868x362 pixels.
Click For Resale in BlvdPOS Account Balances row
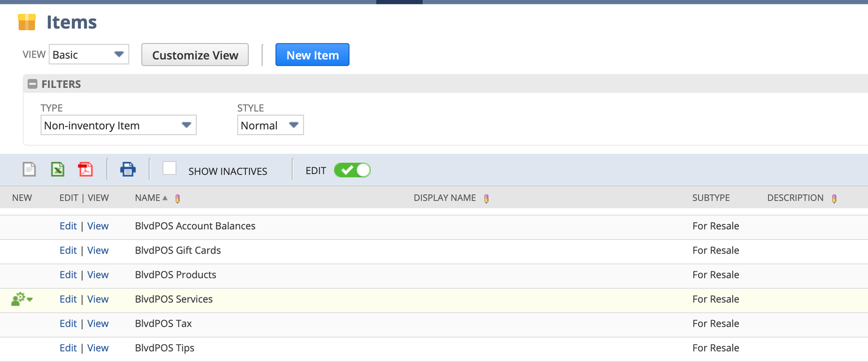pos(716,226)
